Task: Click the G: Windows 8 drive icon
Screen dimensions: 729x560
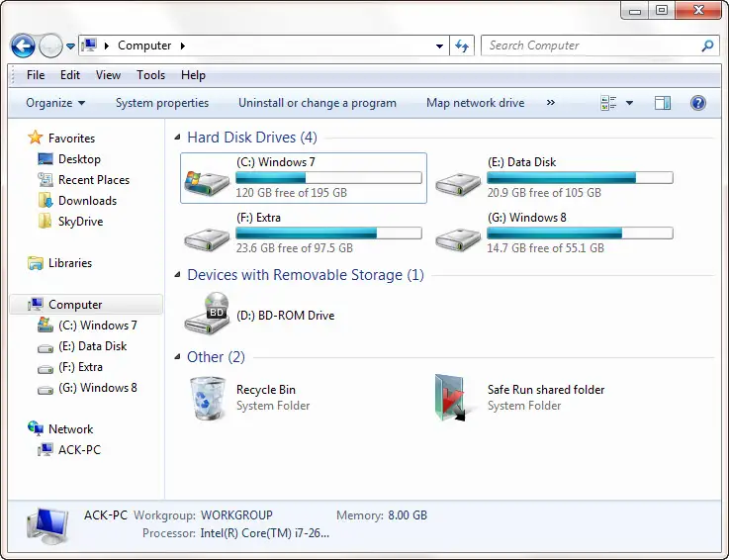Action: (458, 239)
